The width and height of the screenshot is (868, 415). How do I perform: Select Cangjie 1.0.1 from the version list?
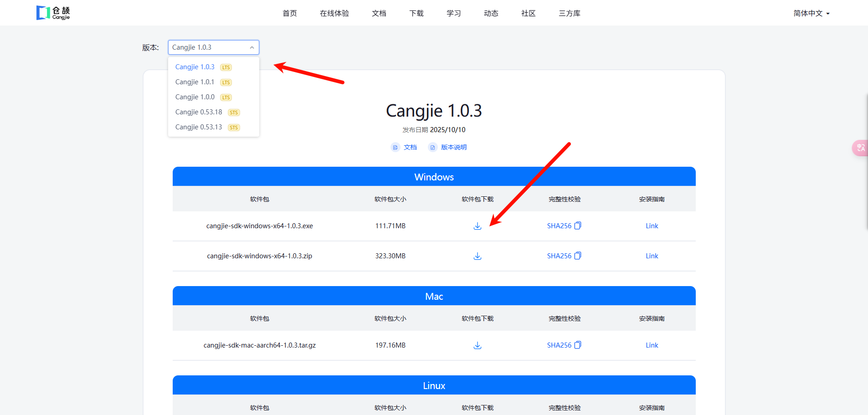point(195,82)
